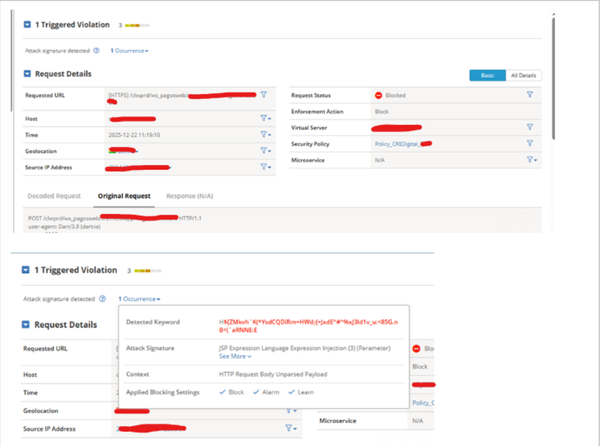Click the 1 Triggered Violation heading, upper panel
600x446 pixels.
click(72, 24)
